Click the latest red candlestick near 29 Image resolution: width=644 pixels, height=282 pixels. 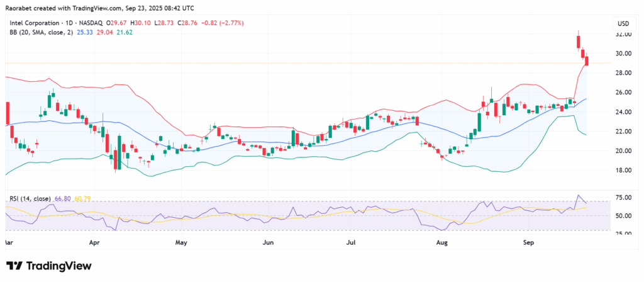coord(587,61)
